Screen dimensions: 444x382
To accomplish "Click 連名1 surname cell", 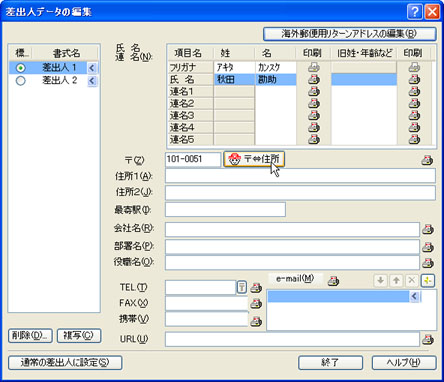I will [x=234, y=92].
